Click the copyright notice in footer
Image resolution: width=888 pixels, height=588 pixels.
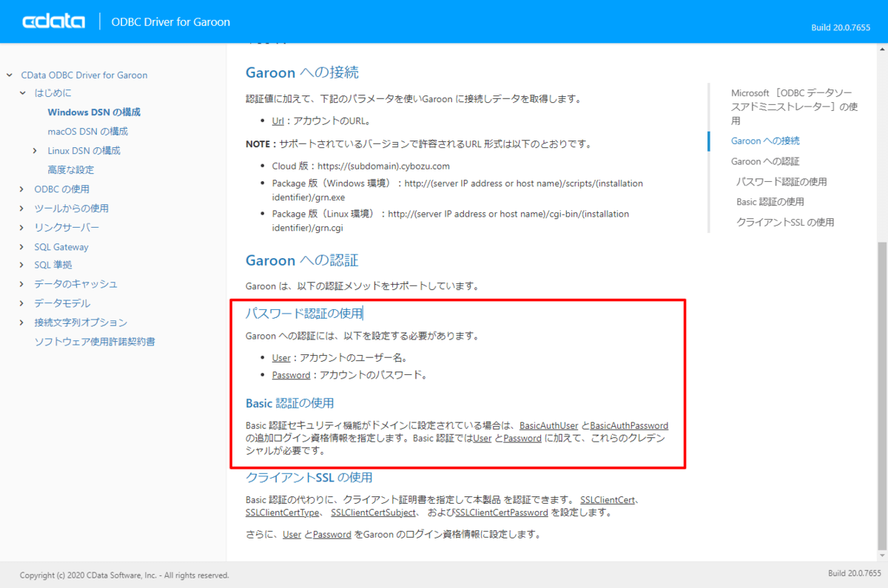pos(124,575)
